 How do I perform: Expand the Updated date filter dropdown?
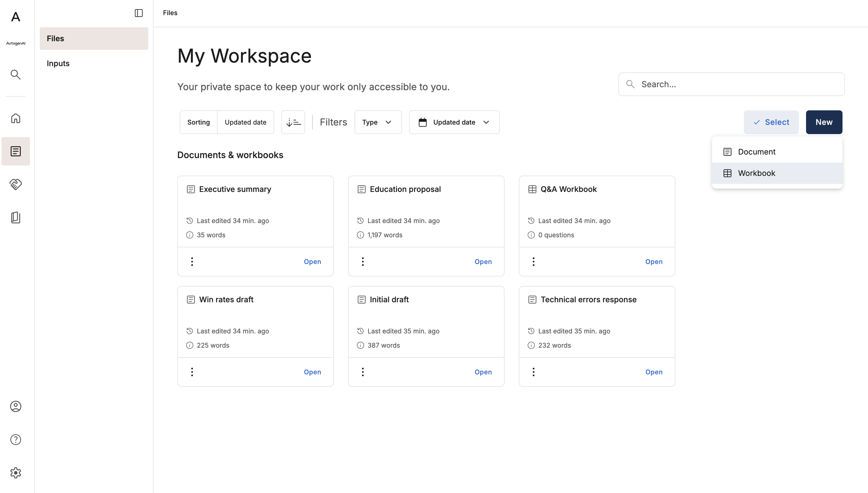(x=454, y=122)
